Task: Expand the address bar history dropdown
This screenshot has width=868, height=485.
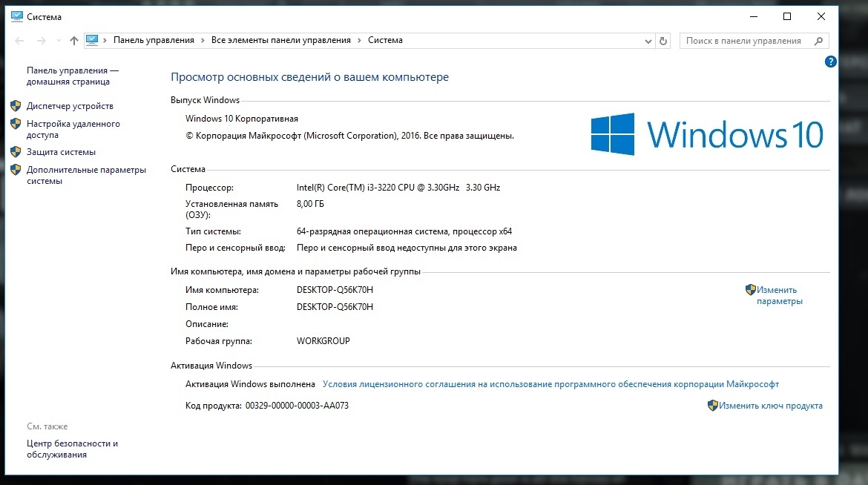Action: (x=648, y=41)
